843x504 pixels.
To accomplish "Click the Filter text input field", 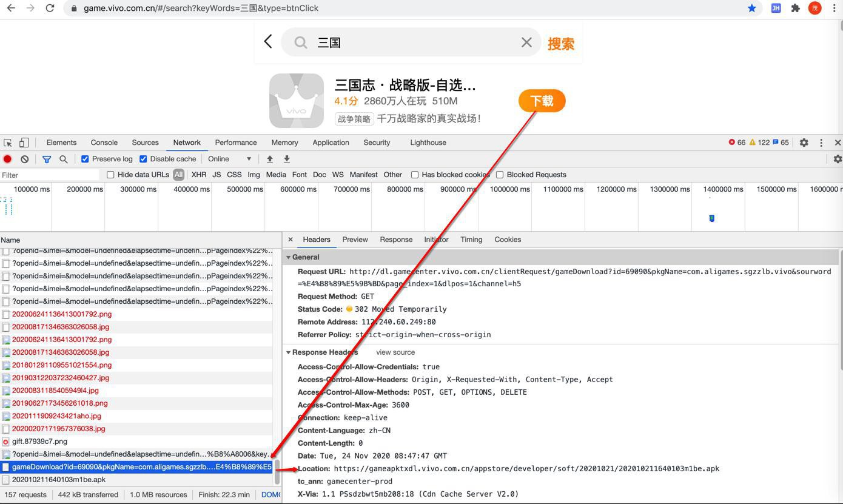I will click(50, 175).
